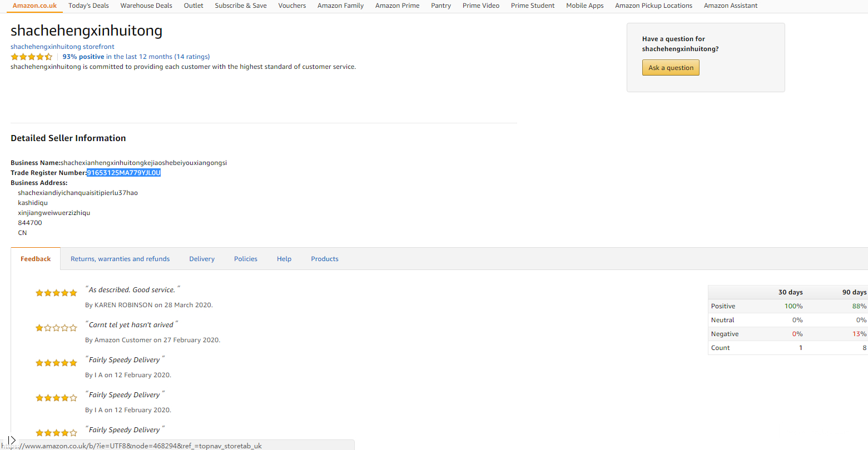
Task: Visit Prime Video from the top bar
Action: [x=481, y=6]
